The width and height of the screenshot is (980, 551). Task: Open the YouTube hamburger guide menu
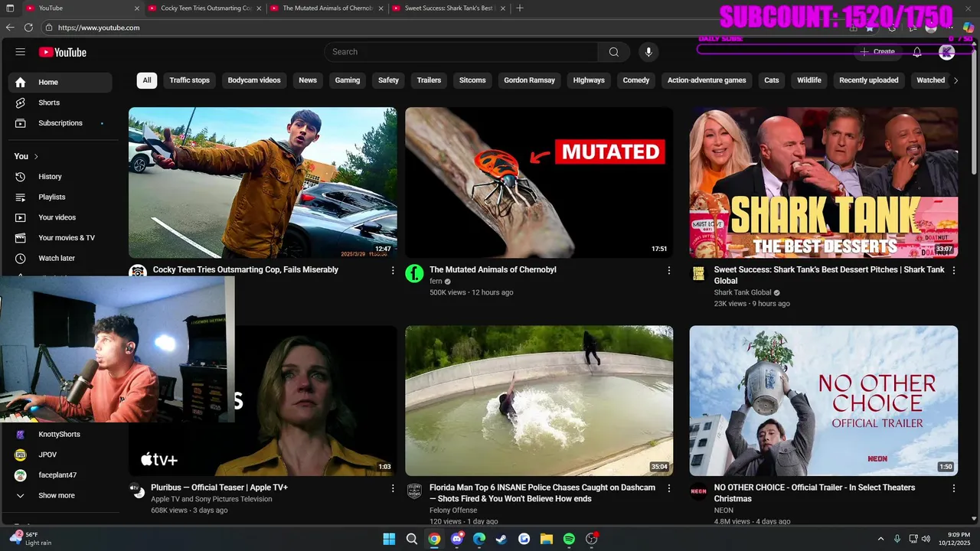coord(21,52)
